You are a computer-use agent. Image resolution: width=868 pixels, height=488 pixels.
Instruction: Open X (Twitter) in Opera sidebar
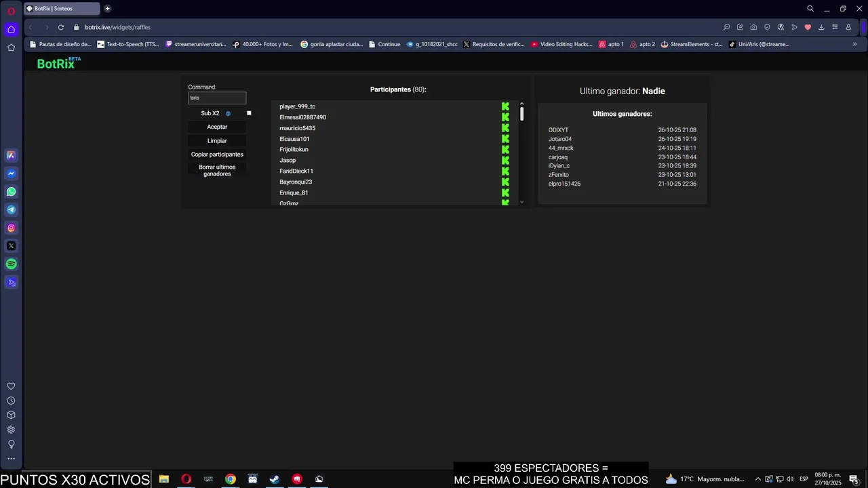[x=11, y=246]
